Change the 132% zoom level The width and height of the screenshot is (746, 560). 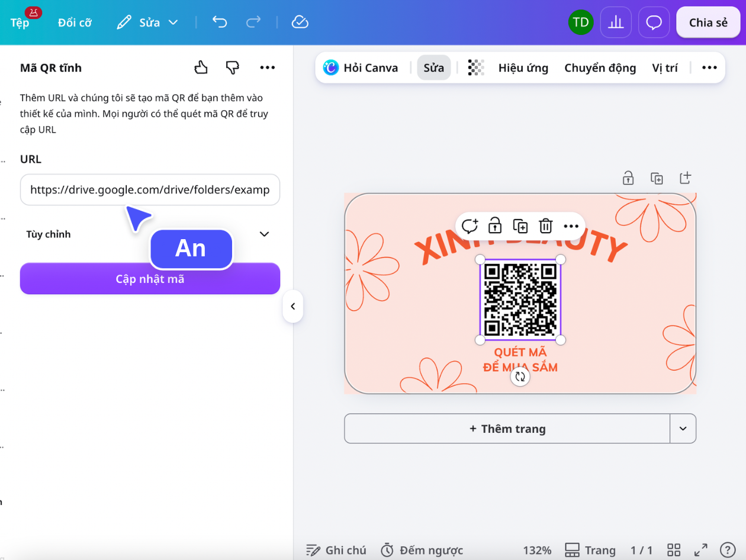click(x=537, y=550)
